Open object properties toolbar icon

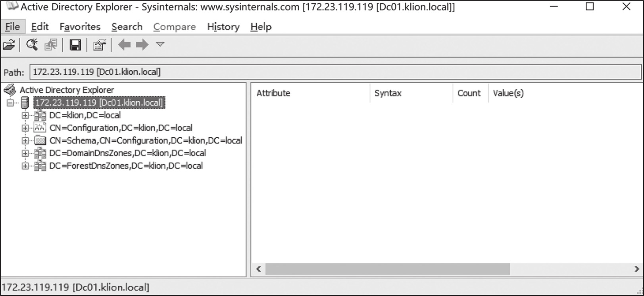tap(99, 45)
